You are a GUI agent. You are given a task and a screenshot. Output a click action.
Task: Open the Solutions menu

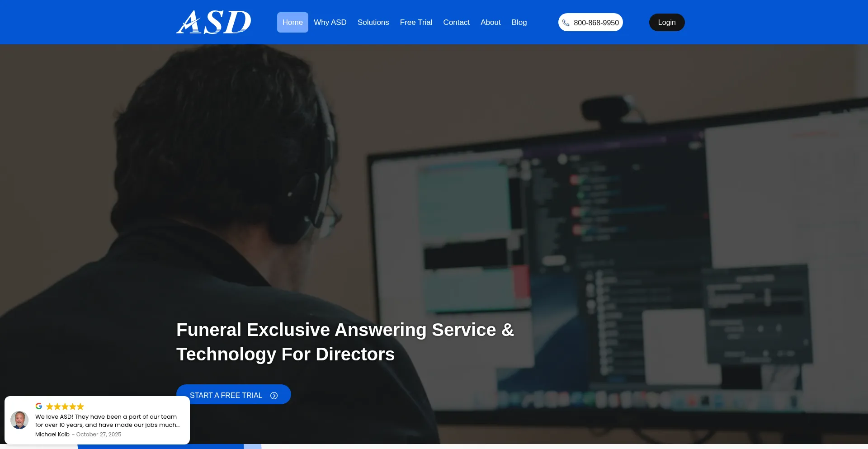click(373, 22)
